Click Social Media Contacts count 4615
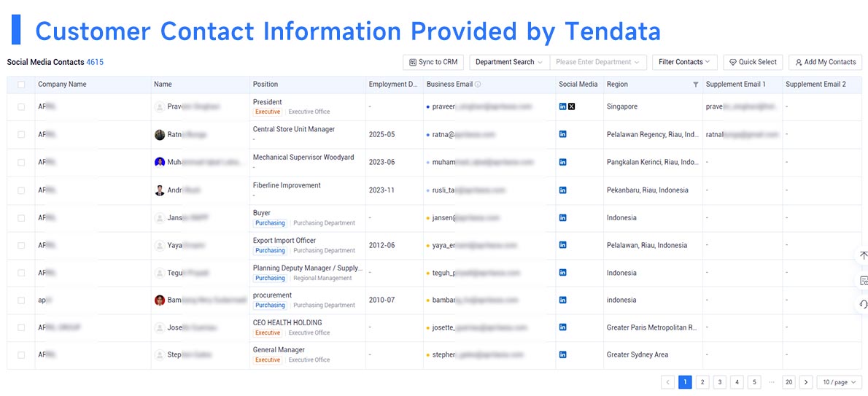Screen dimensions: 868x396 tap(95, 62)
